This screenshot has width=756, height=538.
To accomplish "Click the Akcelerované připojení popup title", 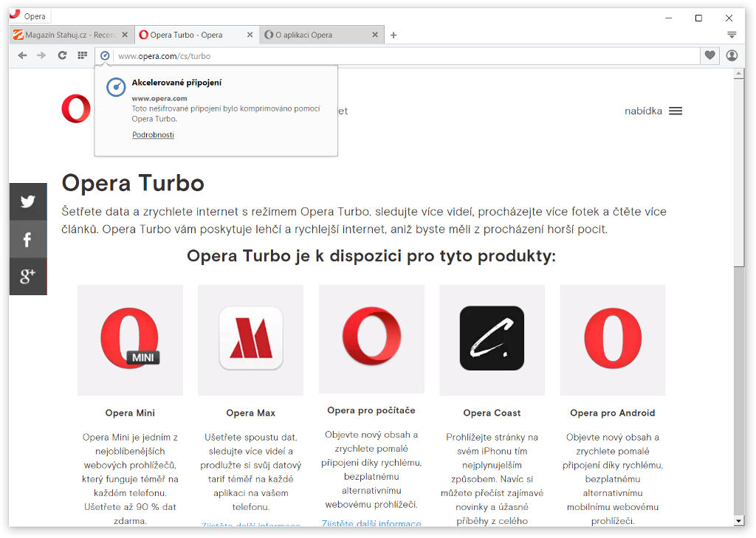I will pyautogui.click(x=176, y=83).
